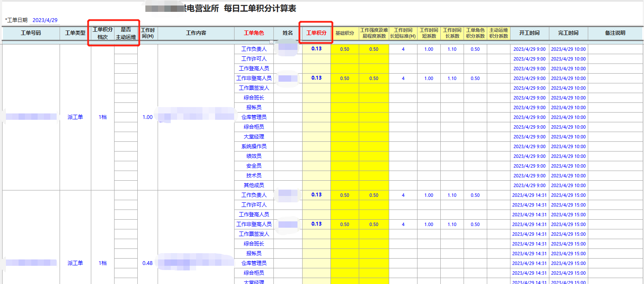This screenshot has height=284, width=644.
Task: Select the 绩效员 role cell
Action: click(x=254, y=156)
